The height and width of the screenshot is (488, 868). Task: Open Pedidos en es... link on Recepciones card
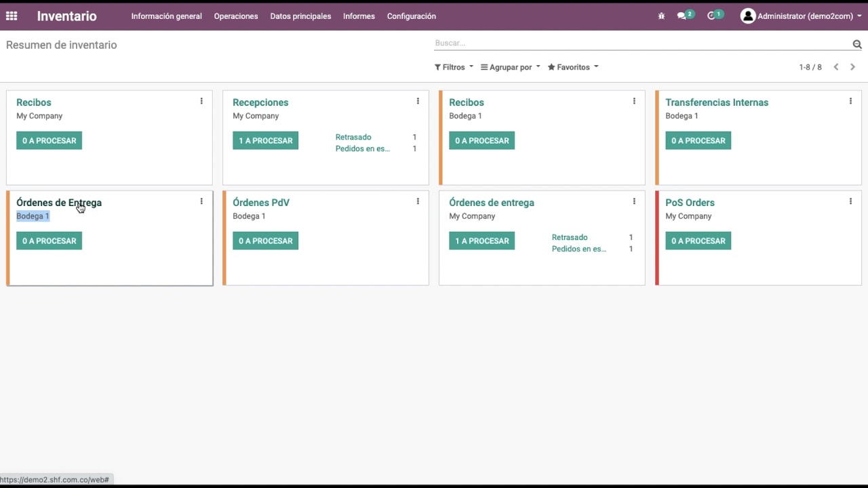click(x=363, y=148)
